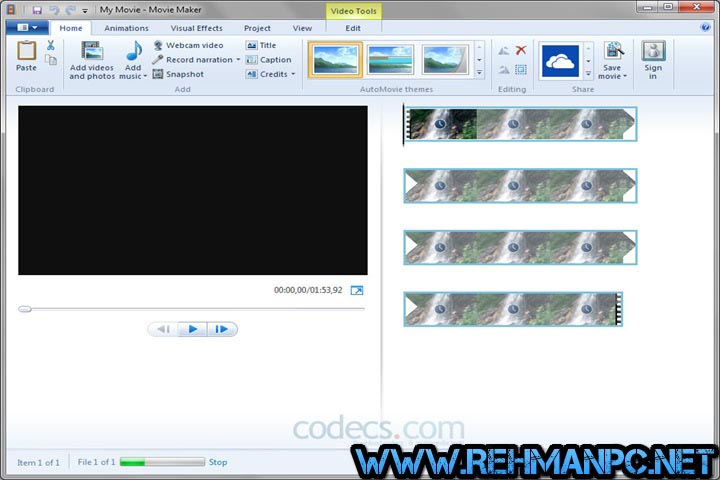The width and height of the screenshot is (720, 480).
Task: Click the Save movie icon
Action: point(614,51)
